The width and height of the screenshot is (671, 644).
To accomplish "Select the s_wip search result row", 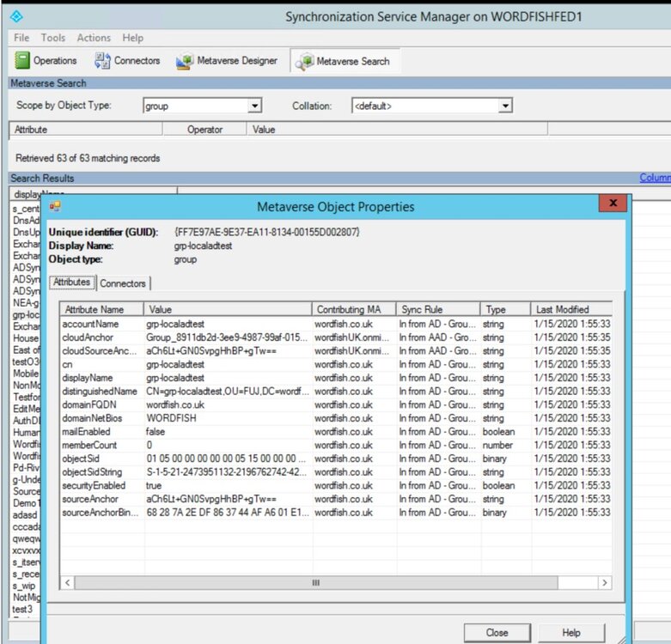I will (24, 586).
